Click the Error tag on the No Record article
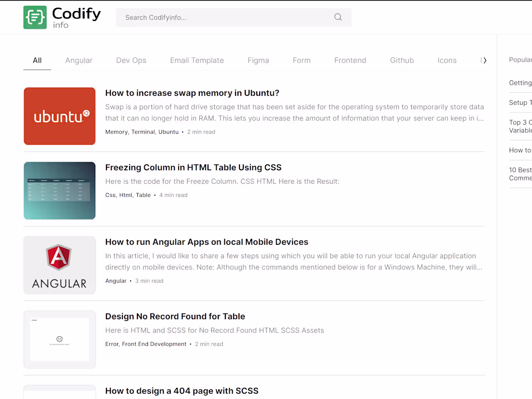Screen dimensions: 532x399 113,344
